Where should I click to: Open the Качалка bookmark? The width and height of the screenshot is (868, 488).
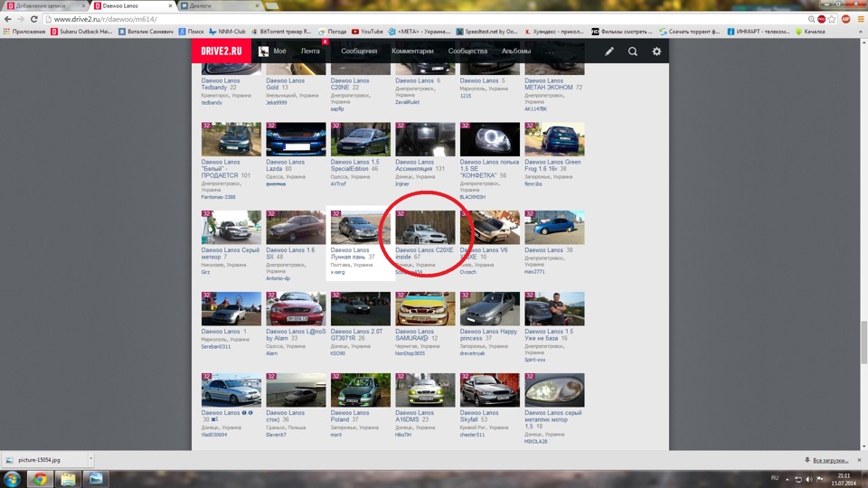coord(810,32)
